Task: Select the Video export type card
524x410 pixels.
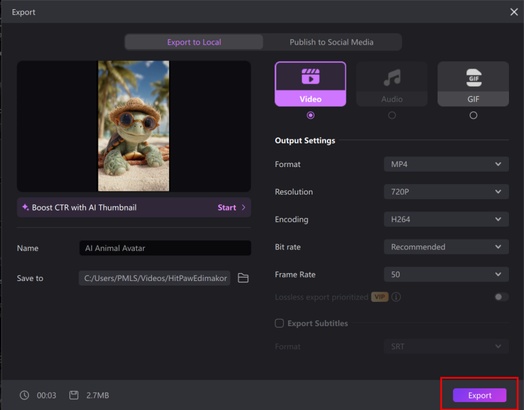Action: tap(310, 84)
